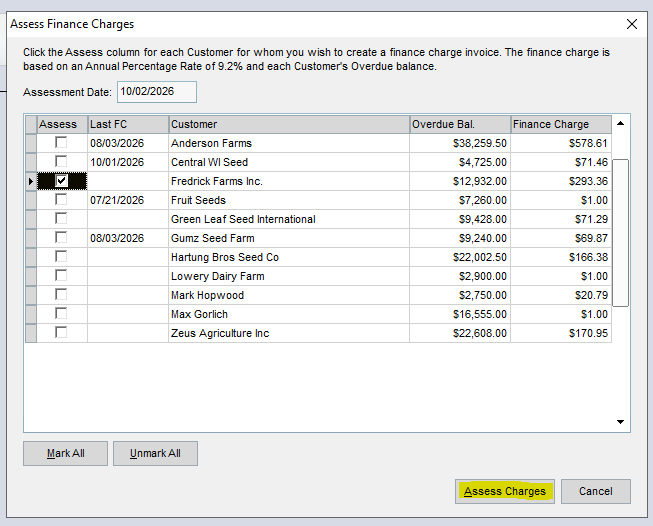Select Zeus Agriculture Inc assess checkbox
Viewport: 653px width, 526px height.
[61, 332]
